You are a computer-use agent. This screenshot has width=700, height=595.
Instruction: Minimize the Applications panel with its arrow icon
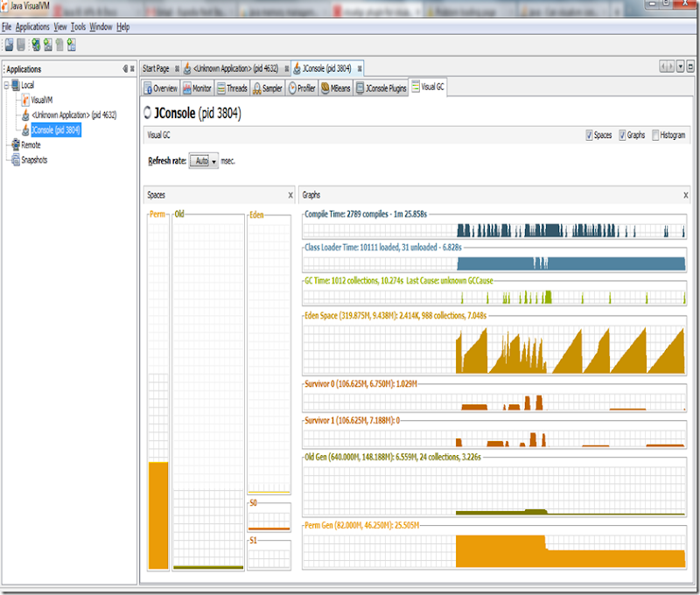coord(125,69)
